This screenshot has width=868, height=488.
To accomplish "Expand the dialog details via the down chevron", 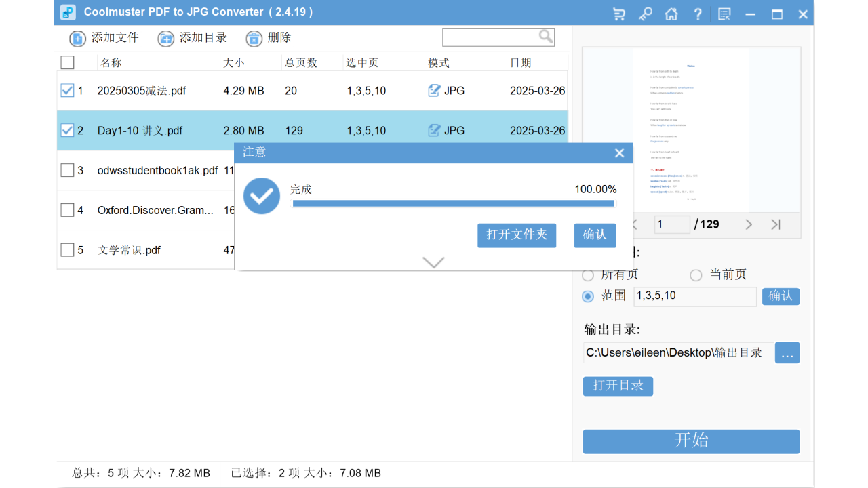I will (x=433, y=262).
